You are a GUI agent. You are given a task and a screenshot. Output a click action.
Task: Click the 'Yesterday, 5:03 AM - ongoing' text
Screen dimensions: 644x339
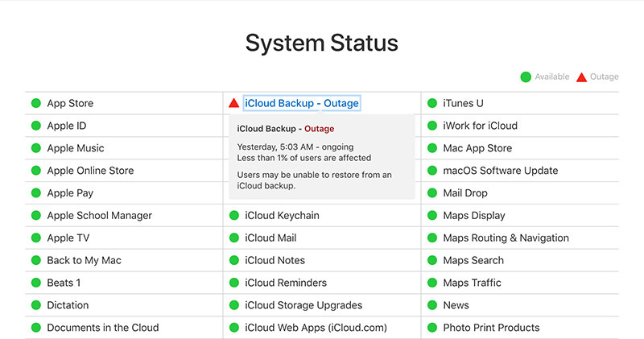click(x=295, y=147)
